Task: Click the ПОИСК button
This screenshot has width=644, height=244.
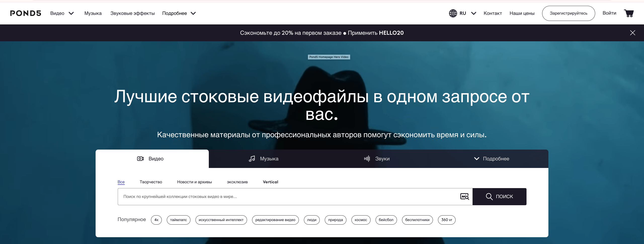Action: tap(499, 196)
